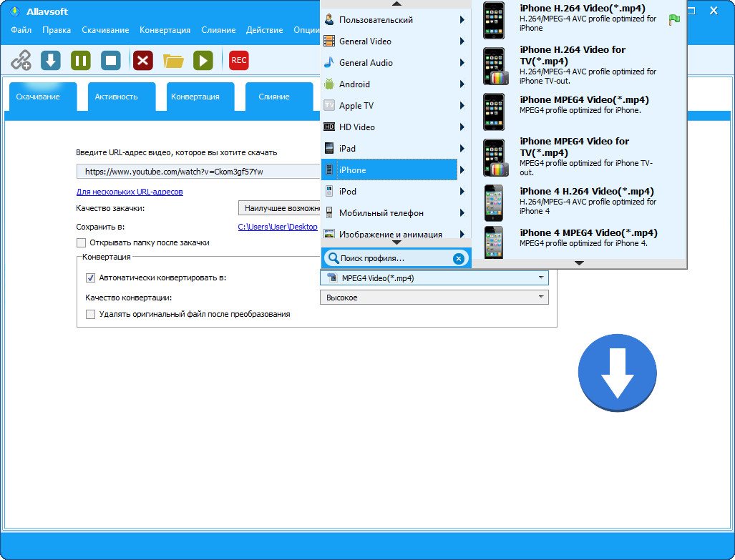The image size is (735, 560).
Task: Open output folder via yellow folder icon
Action: pyautogui.click(x=173, y=61)
